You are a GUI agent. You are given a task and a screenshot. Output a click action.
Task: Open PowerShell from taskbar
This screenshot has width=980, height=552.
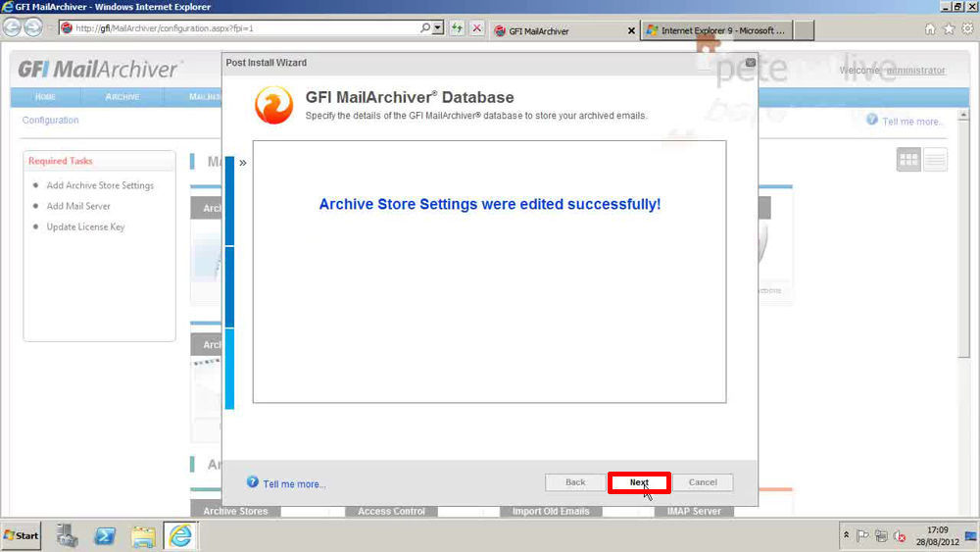point(105,535)
